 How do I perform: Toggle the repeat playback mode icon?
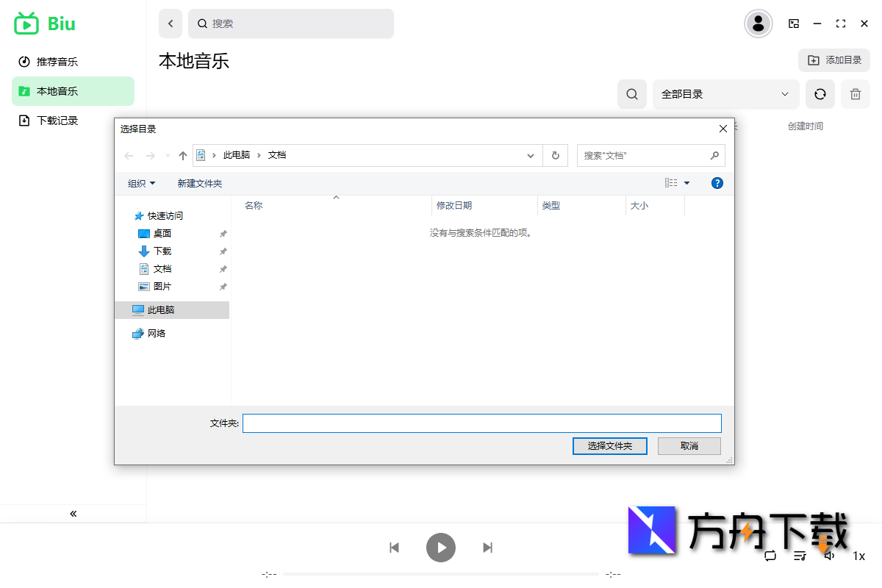point(770,556)
